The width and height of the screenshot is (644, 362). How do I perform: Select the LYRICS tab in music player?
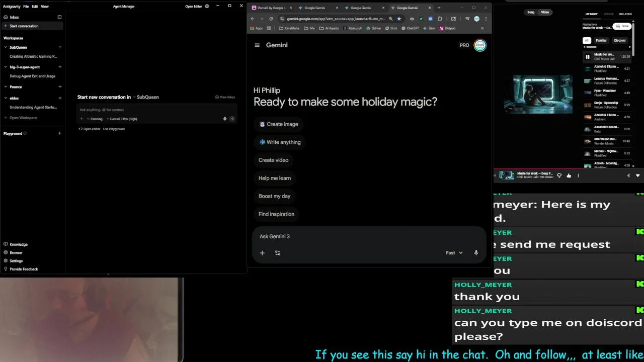(x=608, y=14)
